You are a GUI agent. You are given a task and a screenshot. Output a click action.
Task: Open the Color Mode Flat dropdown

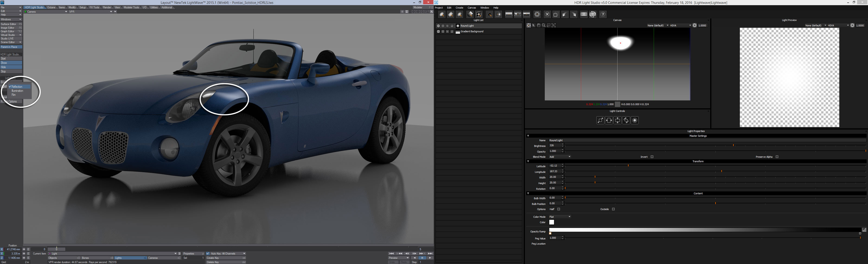560,217
